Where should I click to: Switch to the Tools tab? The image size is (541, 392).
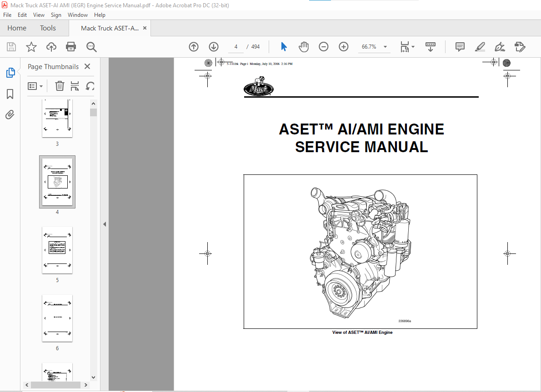(48, 28)
